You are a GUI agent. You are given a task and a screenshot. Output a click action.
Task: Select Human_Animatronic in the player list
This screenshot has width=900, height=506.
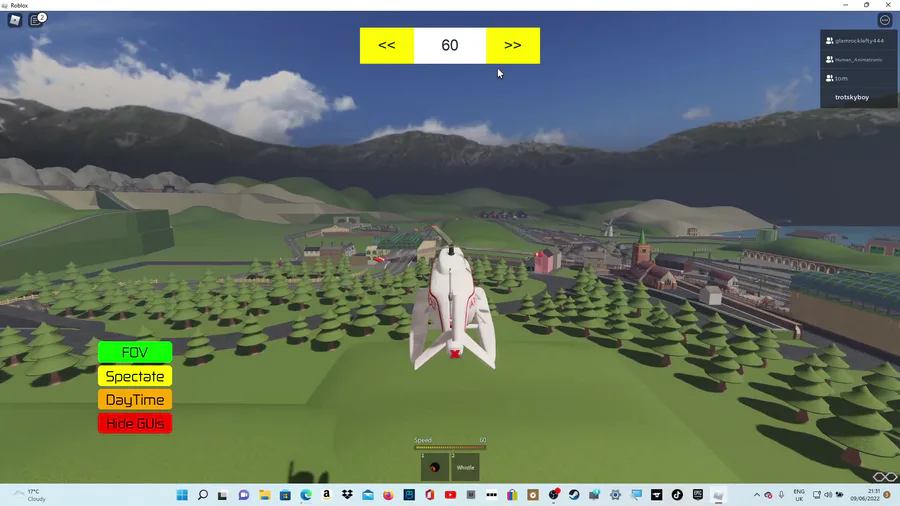tap(858, 60)
